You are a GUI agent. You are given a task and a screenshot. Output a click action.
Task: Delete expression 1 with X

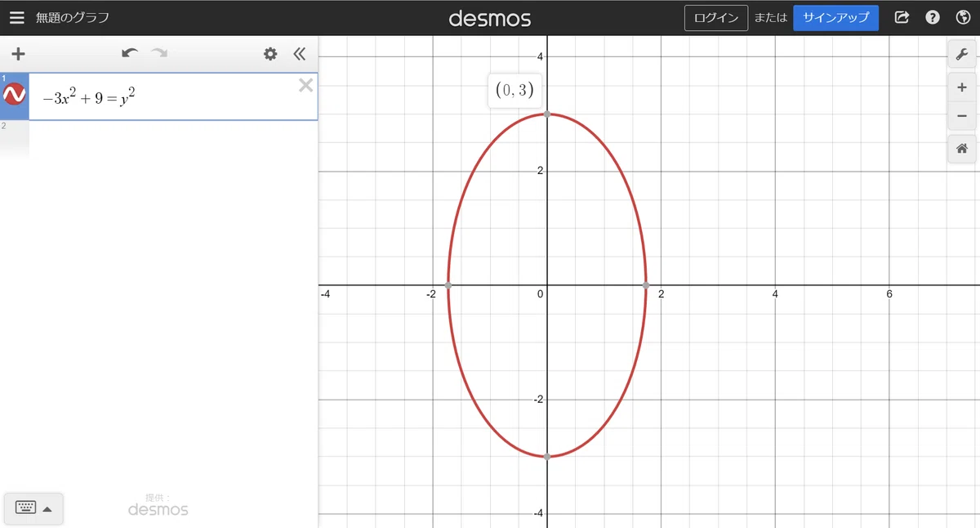(305, 85)
